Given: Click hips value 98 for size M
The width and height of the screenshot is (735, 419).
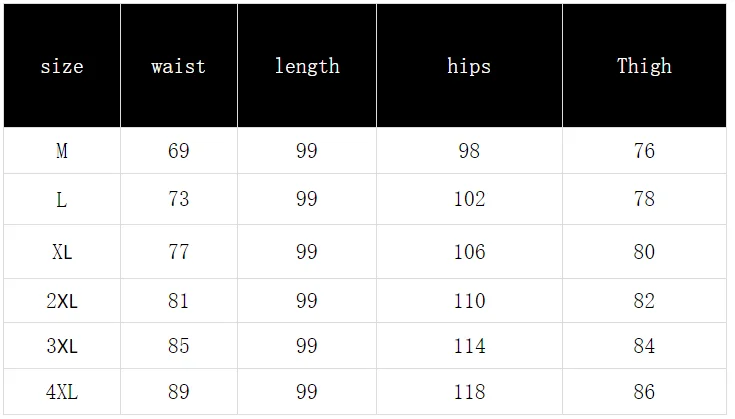Looking at the screenshot, I should pos(469,151).
